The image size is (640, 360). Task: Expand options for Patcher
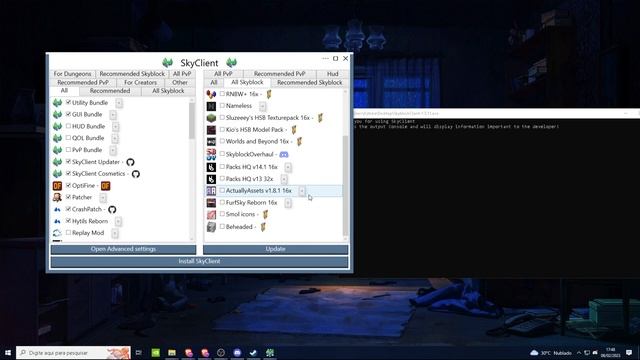click(103, 198)
